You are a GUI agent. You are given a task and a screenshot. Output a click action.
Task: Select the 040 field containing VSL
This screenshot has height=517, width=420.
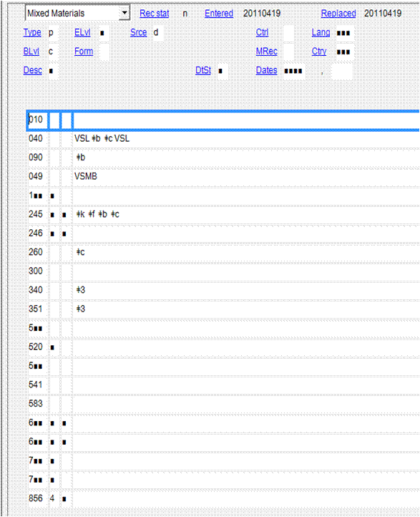tap(223, 138)
